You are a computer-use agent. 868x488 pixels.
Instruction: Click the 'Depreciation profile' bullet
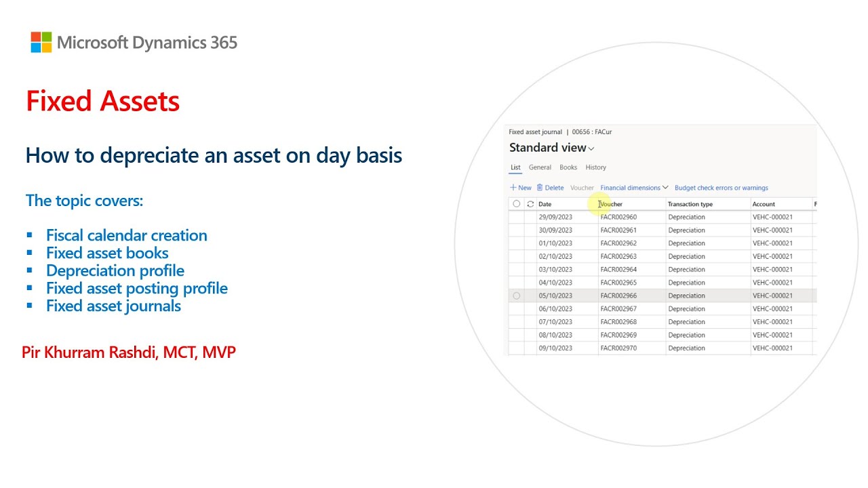tap(115, 270)
